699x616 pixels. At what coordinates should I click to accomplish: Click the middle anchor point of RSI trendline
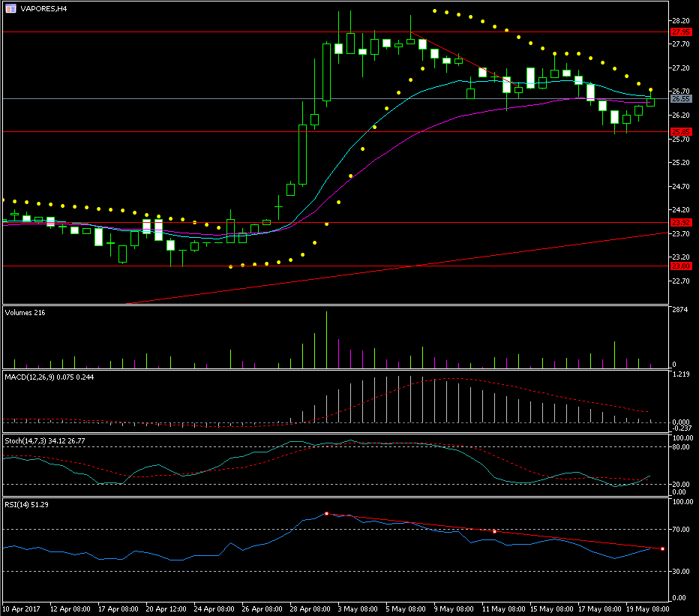click(494, 531)
